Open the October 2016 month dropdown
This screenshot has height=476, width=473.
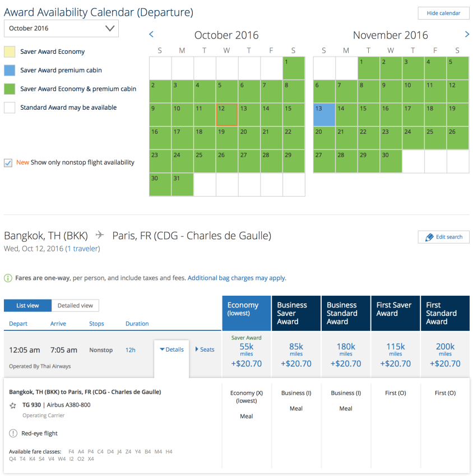click(61, 29)
